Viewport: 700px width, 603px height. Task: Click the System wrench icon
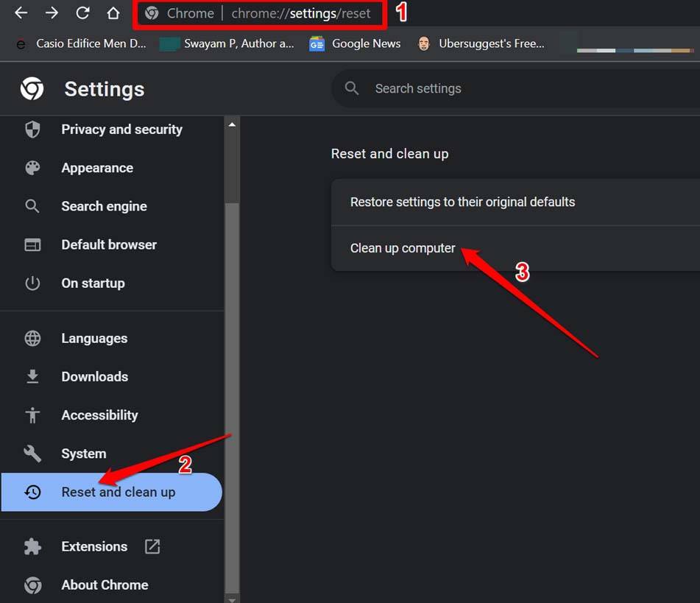32,454
